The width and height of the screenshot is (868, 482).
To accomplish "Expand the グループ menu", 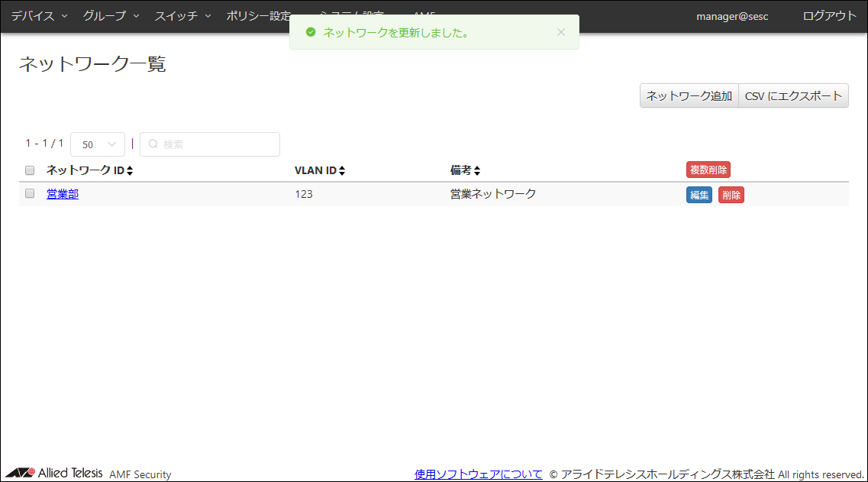I will click(x=111, y=16).
